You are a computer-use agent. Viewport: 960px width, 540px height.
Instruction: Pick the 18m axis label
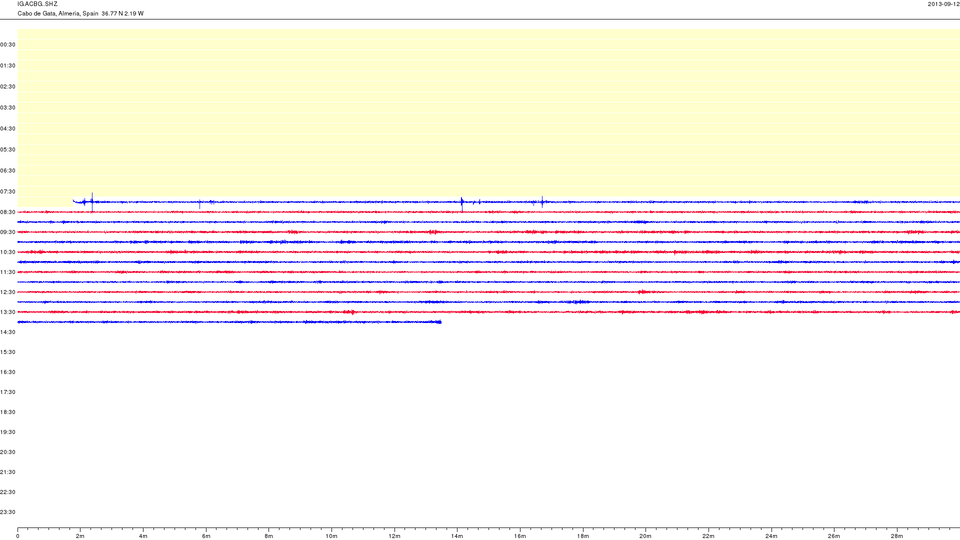click(x=583, y=536)
